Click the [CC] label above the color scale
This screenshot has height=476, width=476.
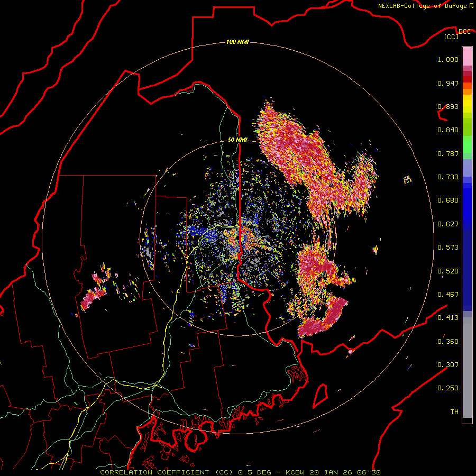(451, 36)
